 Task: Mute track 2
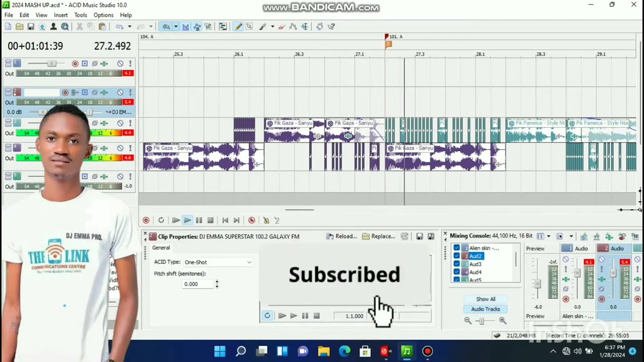[x=120, y=93]
